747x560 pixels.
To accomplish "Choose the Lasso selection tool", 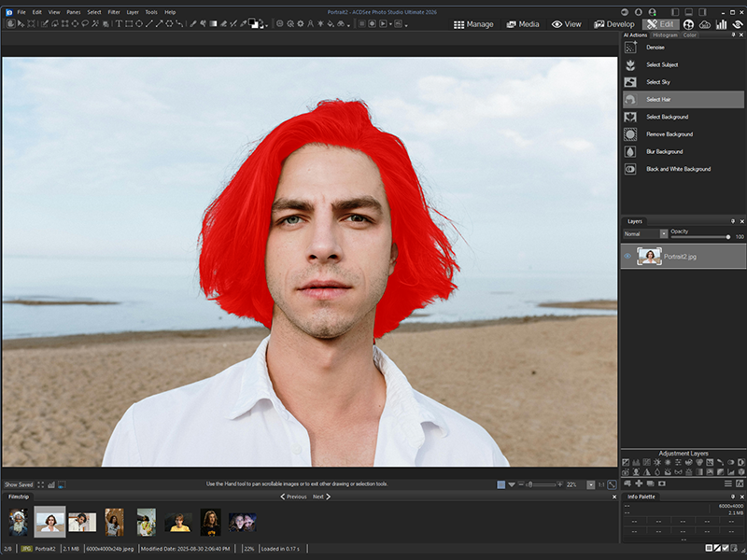I will [x=85, y=24].
